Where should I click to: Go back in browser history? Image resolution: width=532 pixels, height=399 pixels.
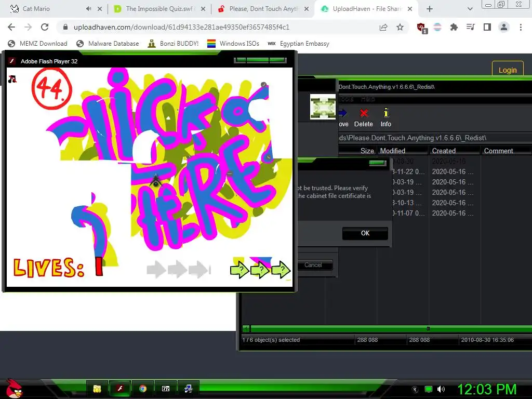(11, 27)
